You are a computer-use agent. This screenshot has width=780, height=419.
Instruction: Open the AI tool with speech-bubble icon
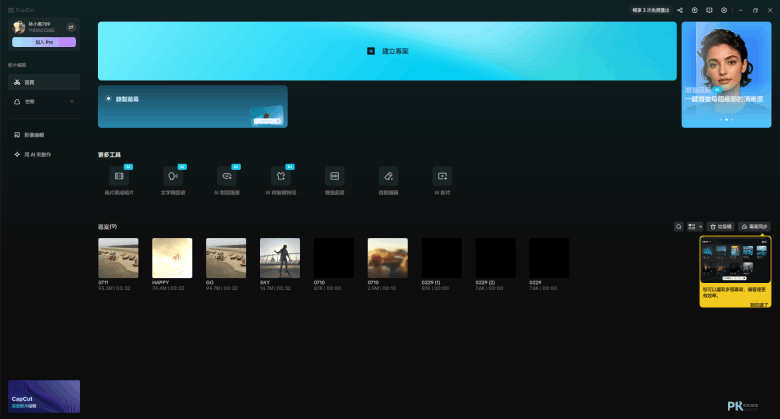coord(227,176)
